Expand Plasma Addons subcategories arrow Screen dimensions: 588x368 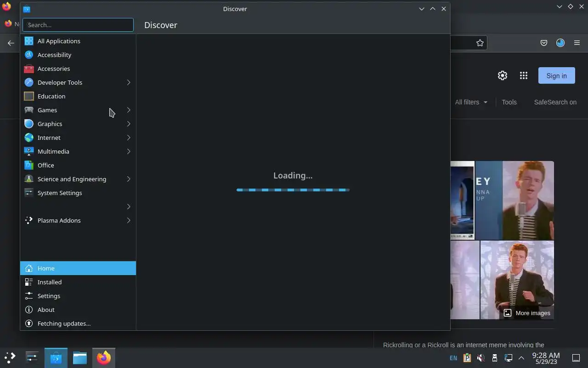129,220
